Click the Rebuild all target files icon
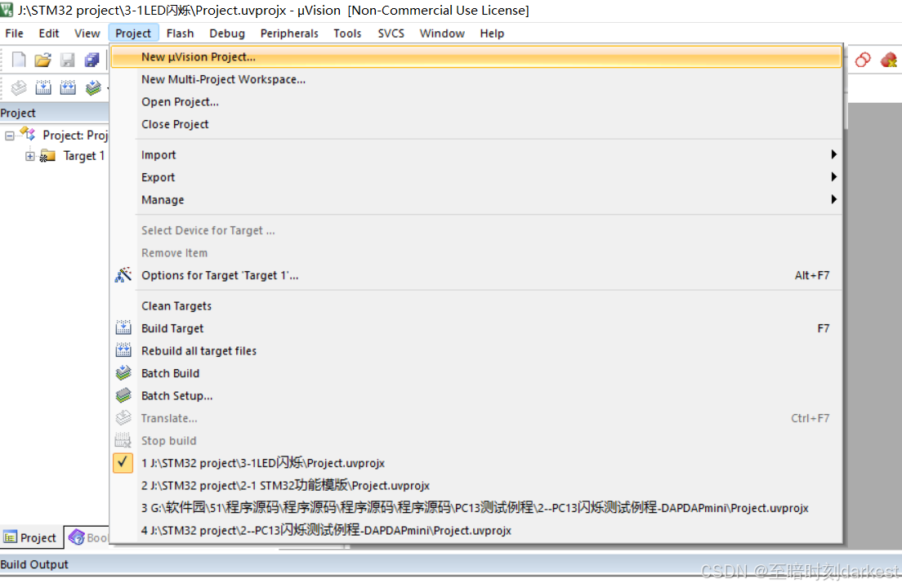This screenshot has width=902, height=588. [x=123, y=350]
